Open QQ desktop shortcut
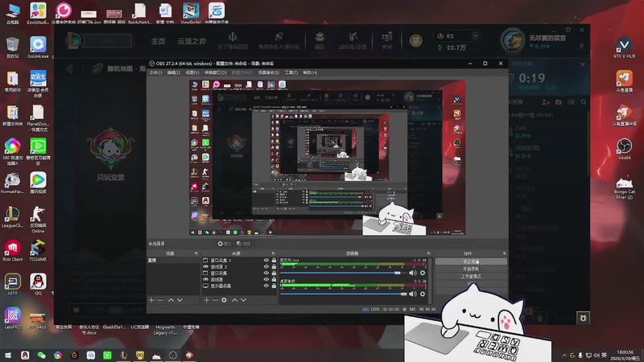 38,284
